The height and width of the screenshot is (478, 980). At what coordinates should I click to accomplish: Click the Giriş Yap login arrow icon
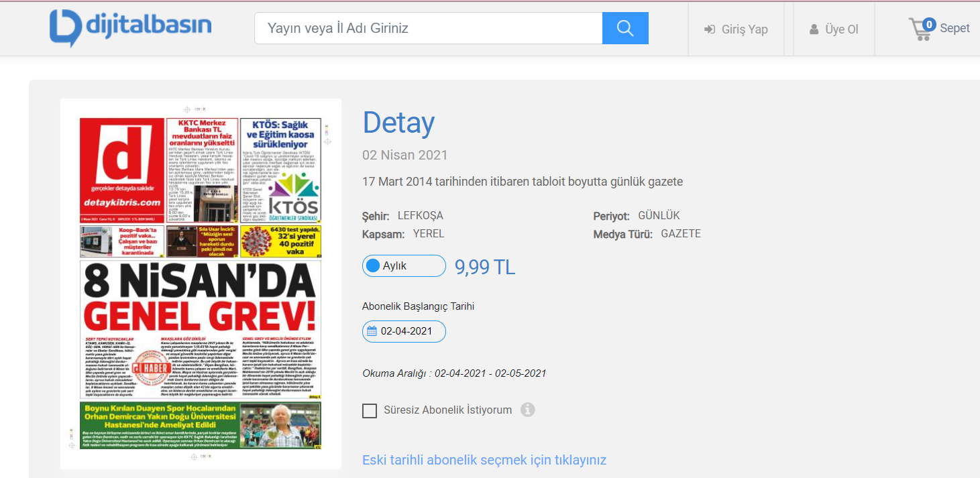pos(709,29)
